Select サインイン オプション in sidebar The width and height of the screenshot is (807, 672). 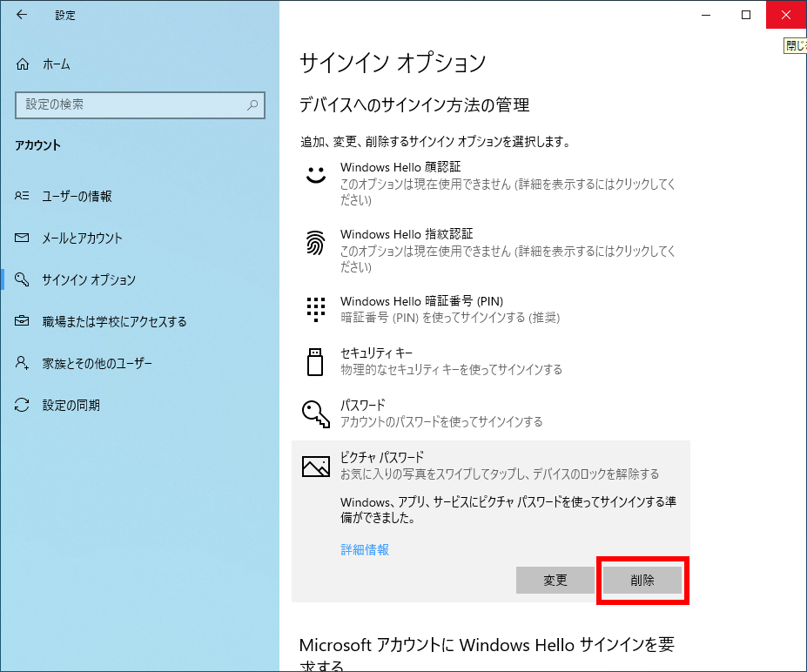coord(89,279)
